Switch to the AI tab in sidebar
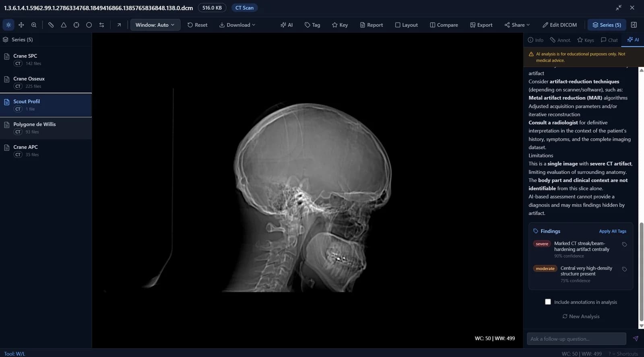The width and height of the screenshot is (644, 357). coord(633,40)
